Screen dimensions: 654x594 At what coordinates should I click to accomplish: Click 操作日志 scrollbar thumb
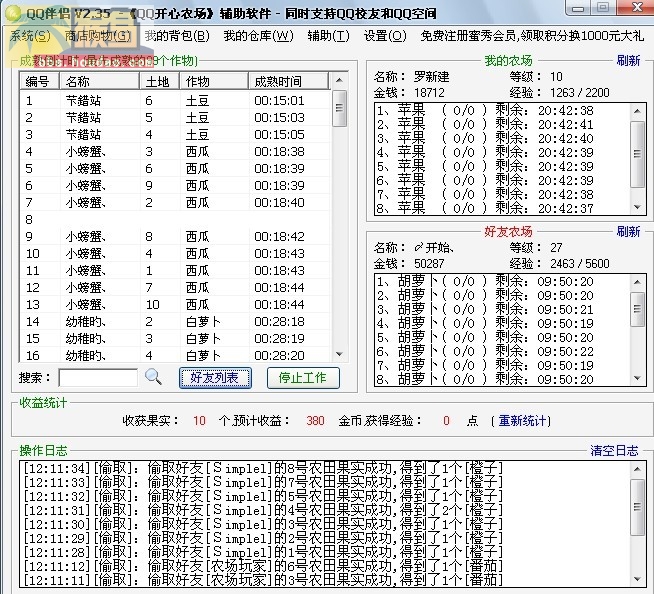click(x=637, y=507)
